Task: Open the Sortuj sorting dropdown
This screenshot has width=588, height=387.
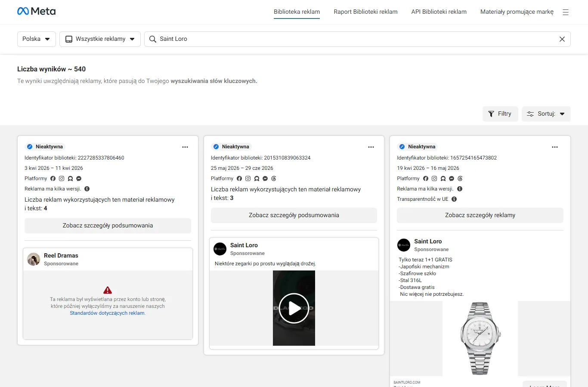Action: 546,114
